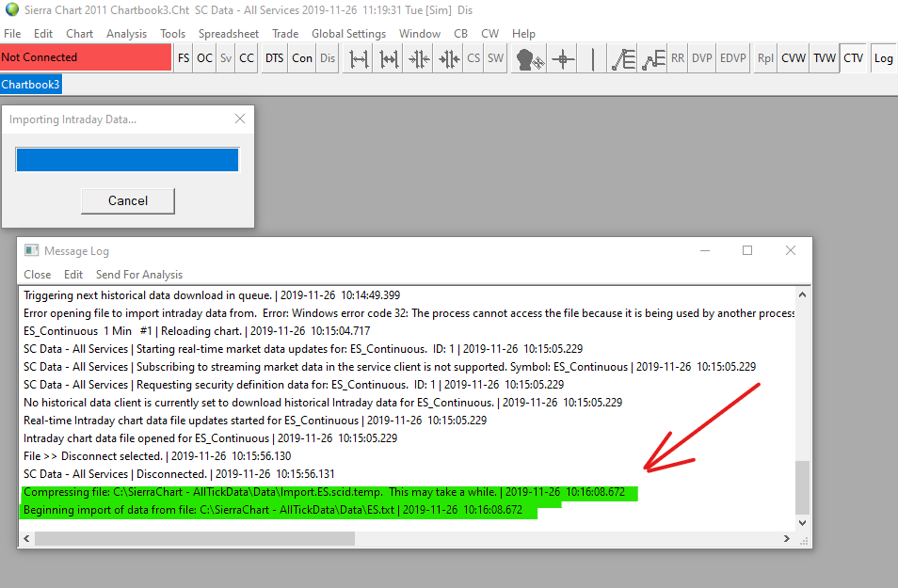Open Edit menu in Message Log
This screenshot has height=588, width=898.
(x=73, y=275)
